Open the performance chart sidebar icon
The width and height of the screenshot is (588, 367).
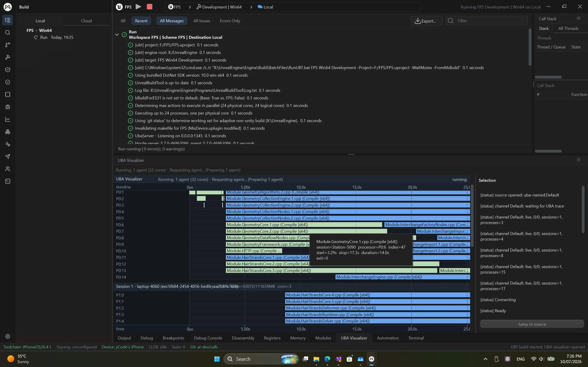[x=8, y=119]
